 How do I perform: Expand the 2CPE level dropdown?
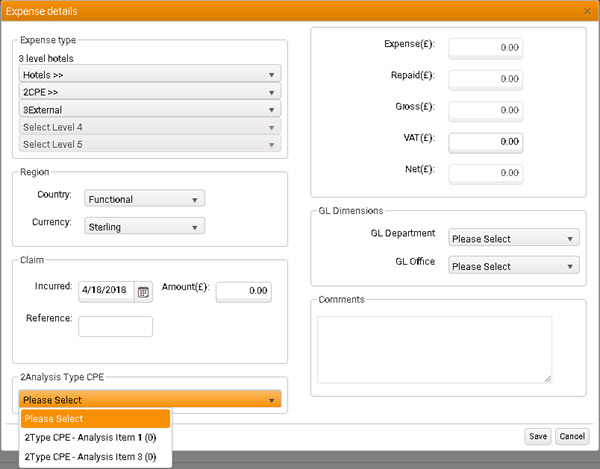[150, 92]
